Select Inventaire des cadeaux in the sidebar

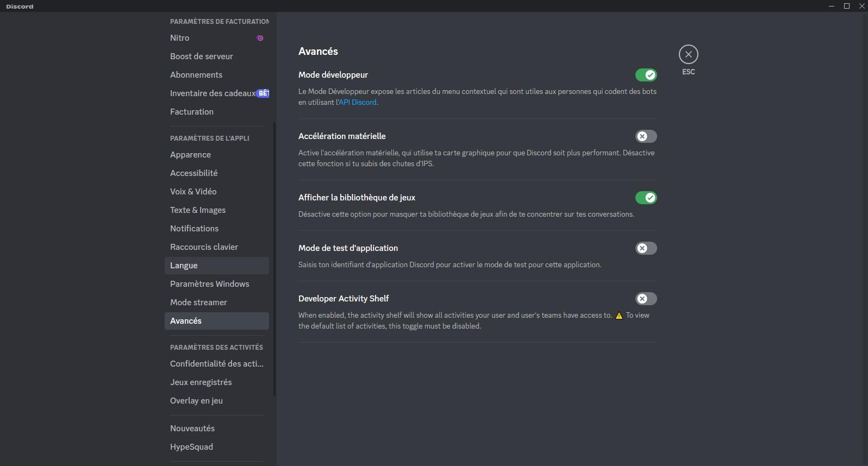coord(217,93)
